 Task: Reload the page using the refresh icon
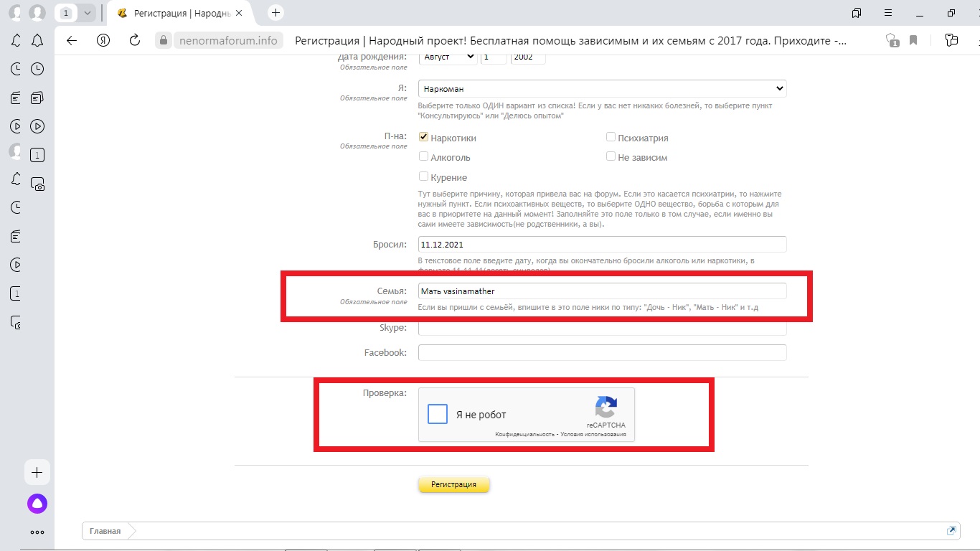[134, 40]
